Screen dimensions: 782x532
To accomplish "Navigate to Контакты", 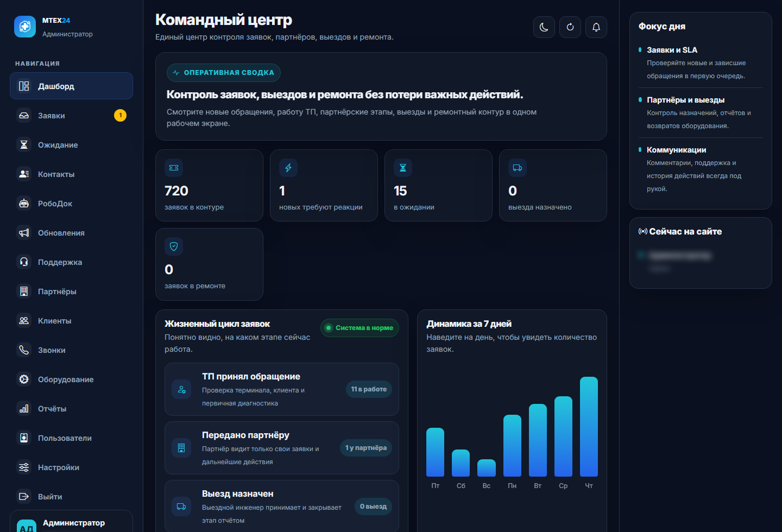I will pos(71,174).
